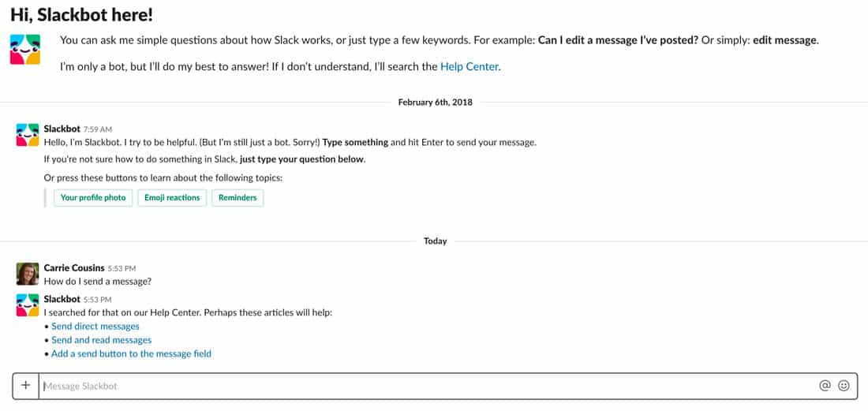Click the Carrie Cousins sender name
868x411 pixels.
click(x=74, y=268)
